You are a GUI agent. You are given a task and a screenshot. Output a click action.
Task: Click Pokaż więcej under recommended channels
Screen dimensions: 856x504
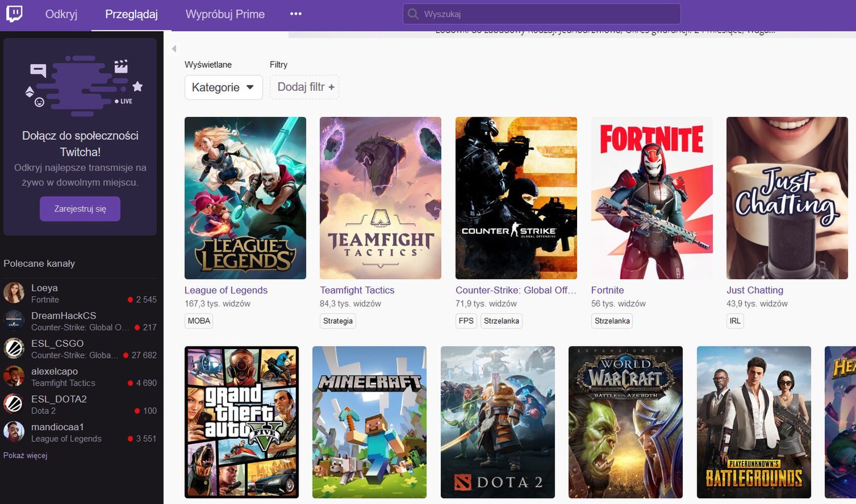26,455
